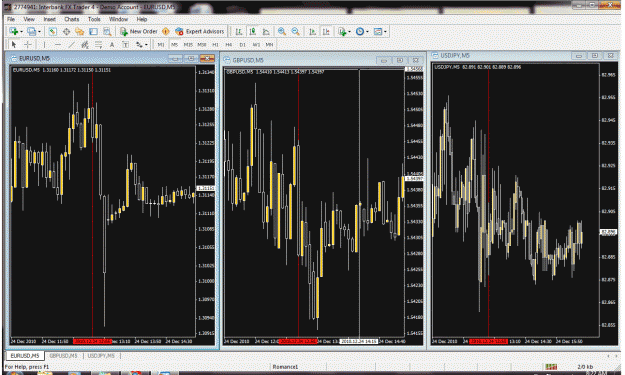The height and width of the screenshot is (375, 625).
Task: Toggle Expert Advisors on or off
Action: pos(200,31)
